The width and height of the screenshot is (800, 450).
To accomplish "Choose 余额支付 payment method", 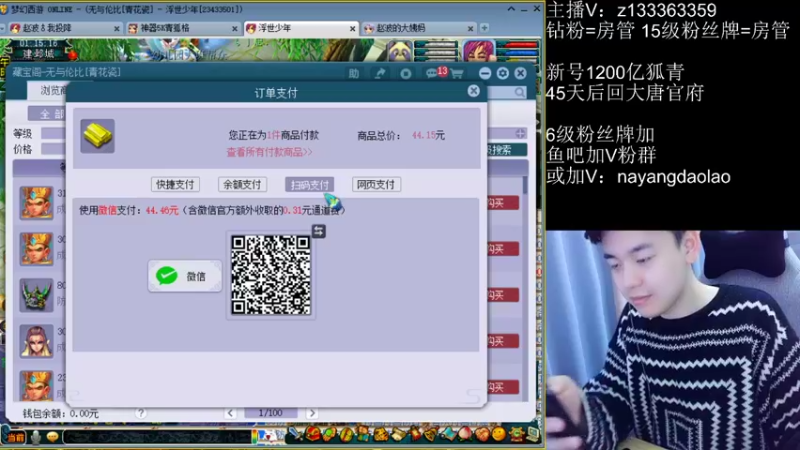I will coord(242,184).
